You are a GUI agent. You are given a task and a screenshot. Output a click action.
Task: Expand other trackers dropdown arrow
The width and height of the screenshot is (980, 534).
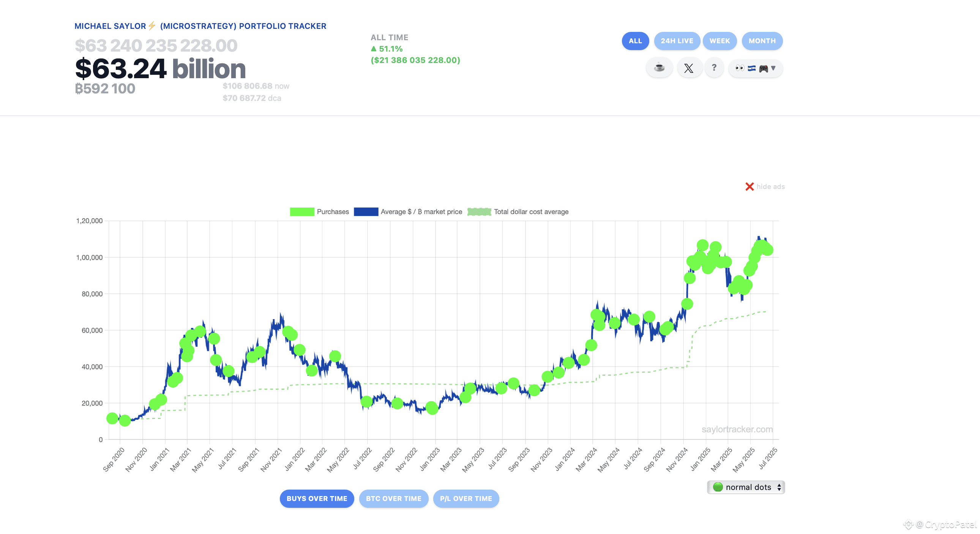tap(773, 68)
